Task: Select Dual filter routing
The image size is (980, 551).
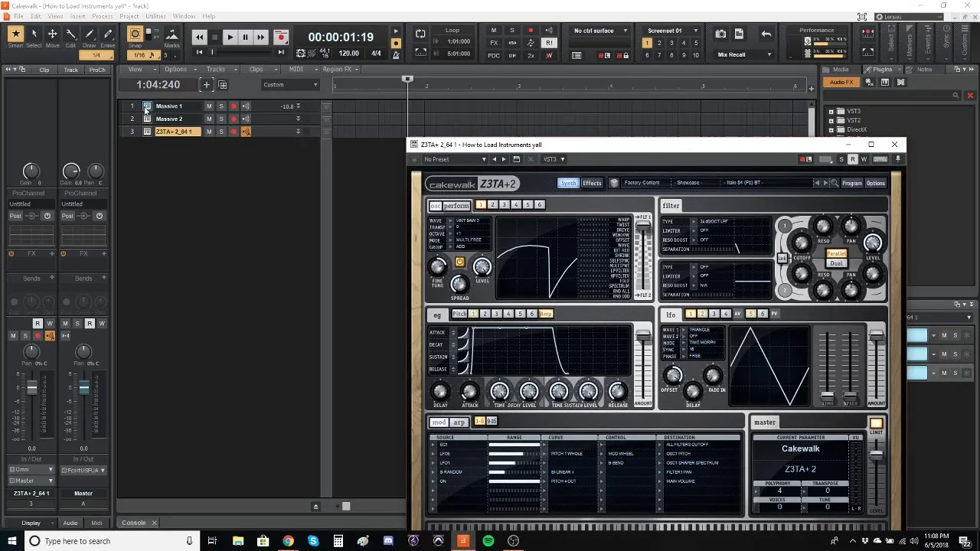Action: (835, 263)
